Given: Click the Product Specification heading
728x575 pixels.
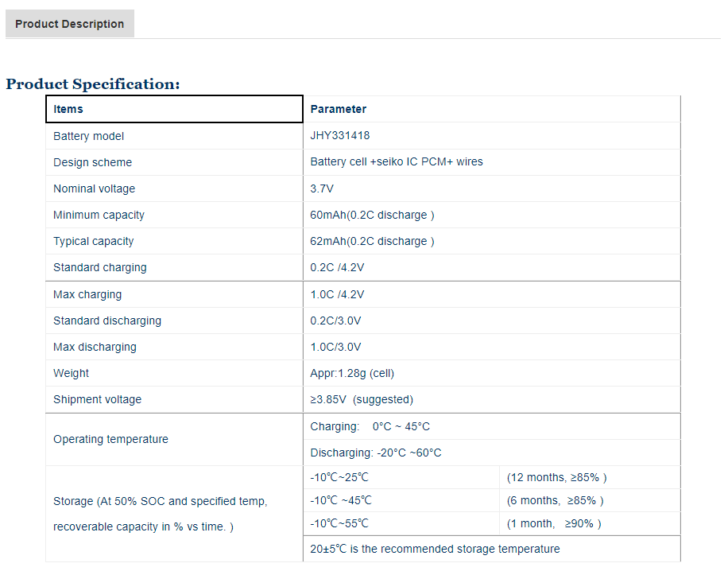Looking at the screenshot, I should [x=93, y=84].
